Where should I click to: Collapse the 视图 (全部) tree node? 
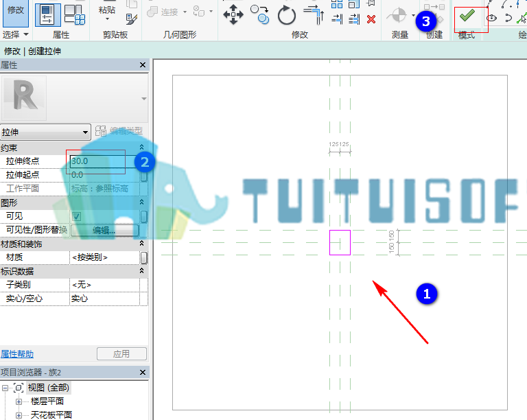5,388
